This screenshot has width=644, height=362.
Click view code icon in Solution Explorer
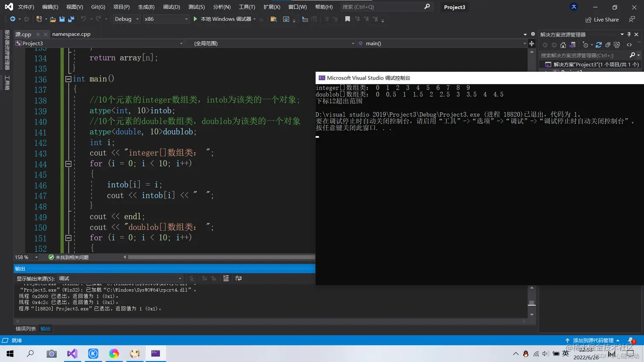629,45
